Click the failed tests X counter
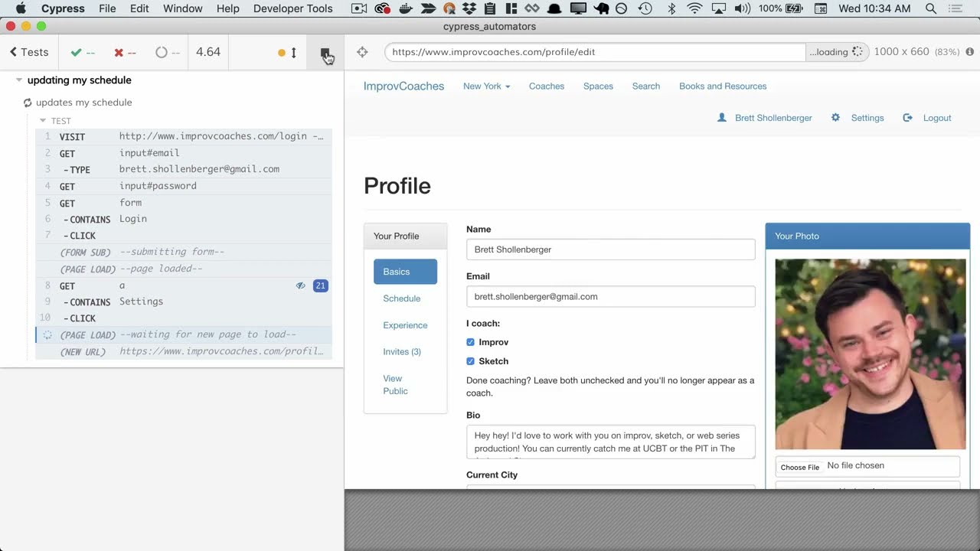Image resolution: width=980 pixels, height=551 pixels. [125, 53]
